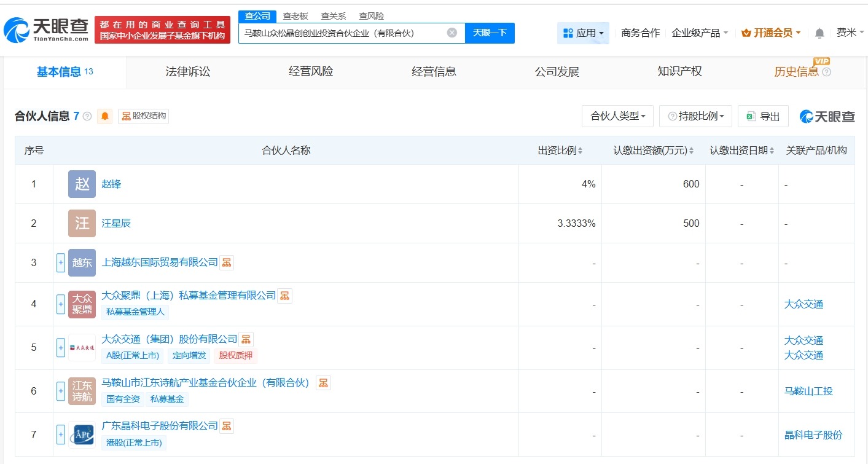Image resolution: width=868 pixels, height=464 pixels.
Task: Open the 股权结构 equity structure viewer
Action: tap(143, 116)
